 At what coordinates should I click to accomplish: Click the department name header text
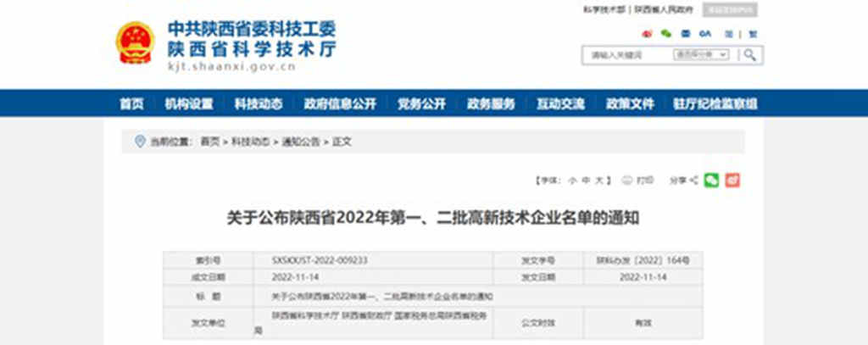pyautogui.click(x=252, y=39)
